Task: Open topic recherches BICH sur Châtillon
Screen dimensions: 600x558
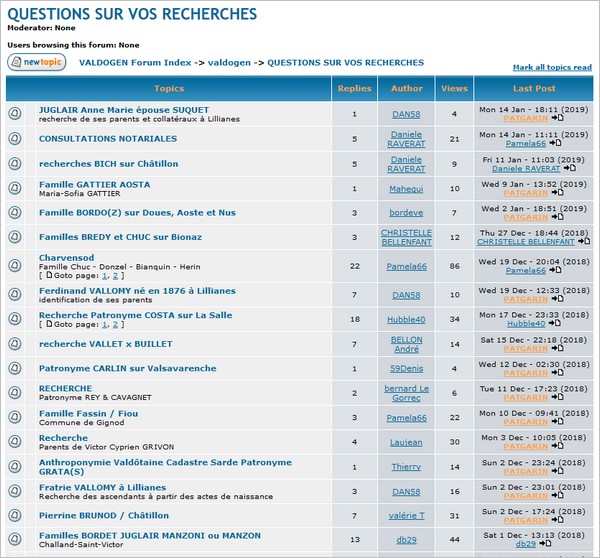Action: pos(109,164)
